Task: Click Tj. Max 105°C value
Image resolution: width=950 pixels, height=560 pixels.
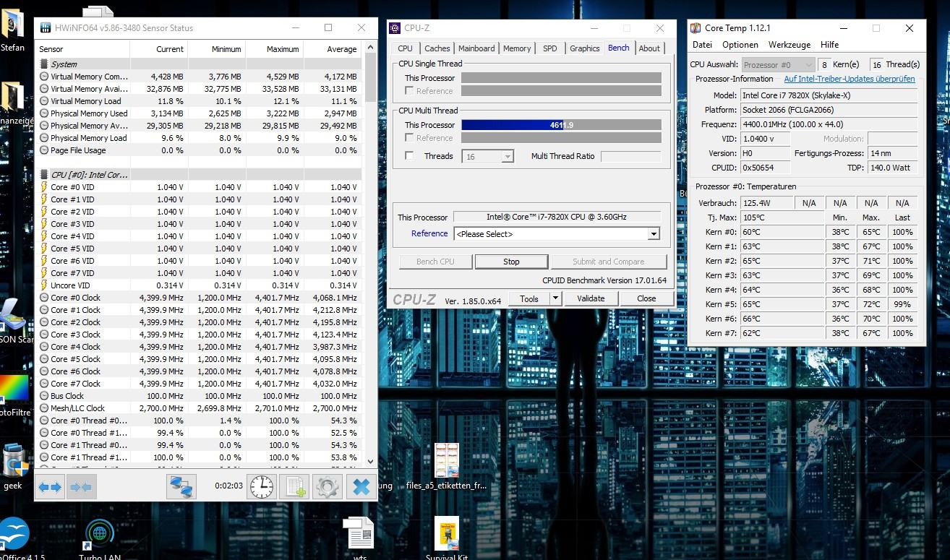Action: (x=782, y=217)
